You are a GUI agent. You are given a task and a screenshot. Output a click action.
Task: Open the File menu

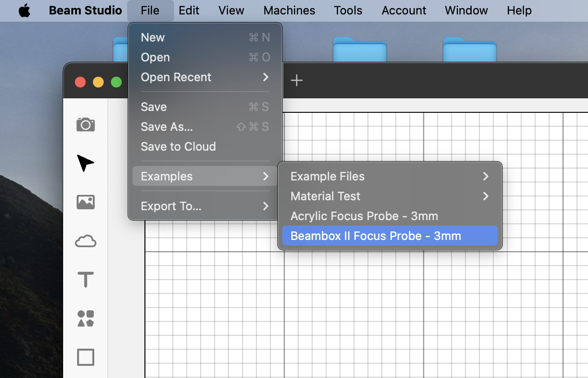[150, 10]
